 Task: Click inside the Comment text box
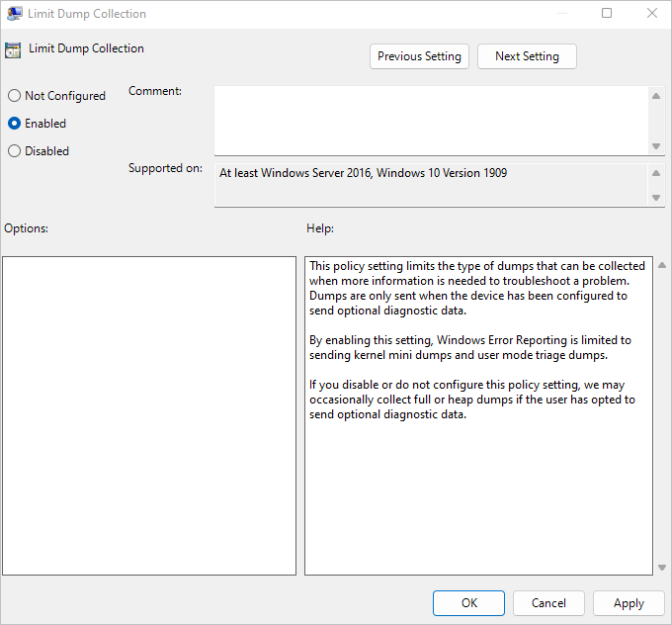click(431, 121)
